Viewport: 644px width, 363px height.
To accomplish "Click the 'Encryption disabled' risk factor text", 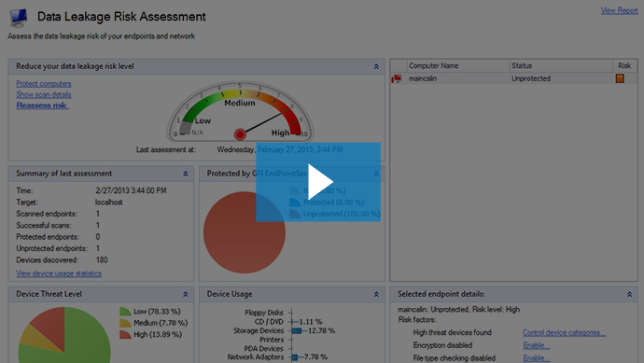I will 442,345.
